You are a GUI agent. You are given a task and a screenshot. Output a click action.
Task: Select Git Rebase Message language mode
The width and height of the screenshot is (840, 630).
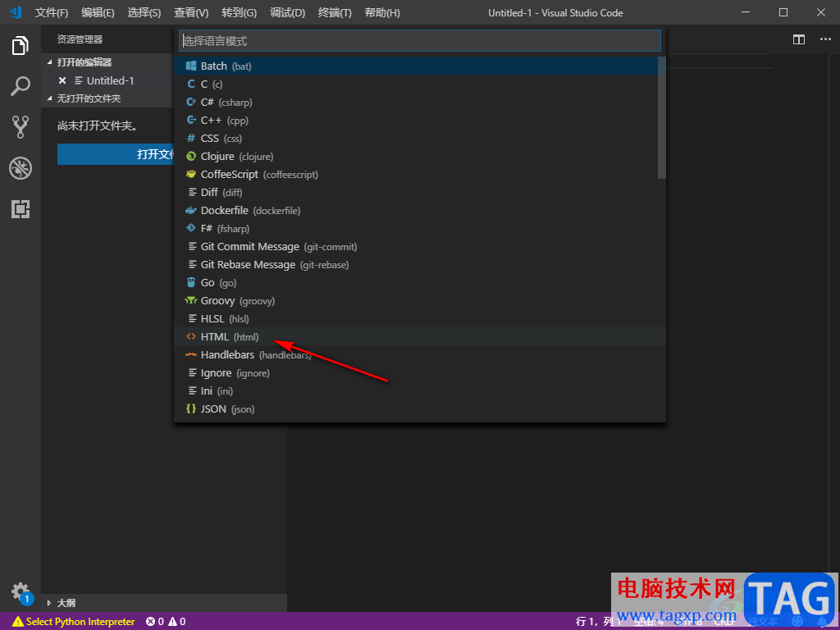(420, 265)
